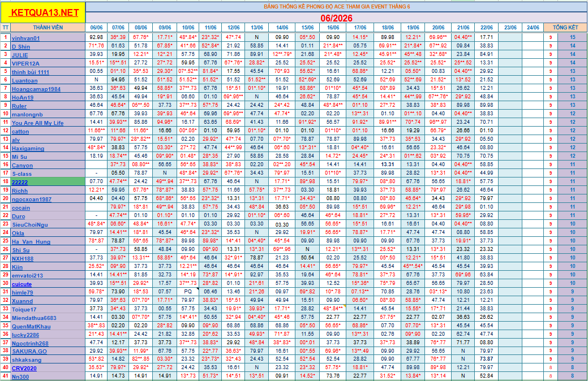Open member link CRV2020
This screenshot has width=588, height=381.
point(24,368)
